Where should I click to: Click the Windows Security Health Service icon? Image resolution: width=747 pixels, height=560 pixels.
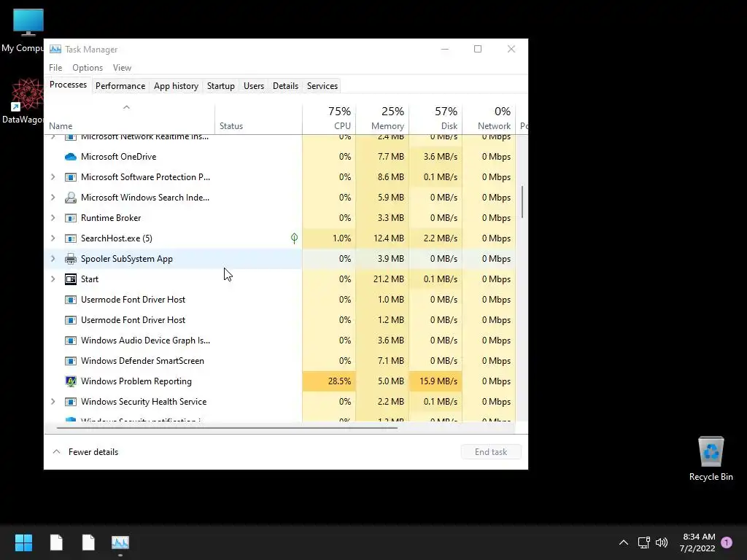pos(71,402)
